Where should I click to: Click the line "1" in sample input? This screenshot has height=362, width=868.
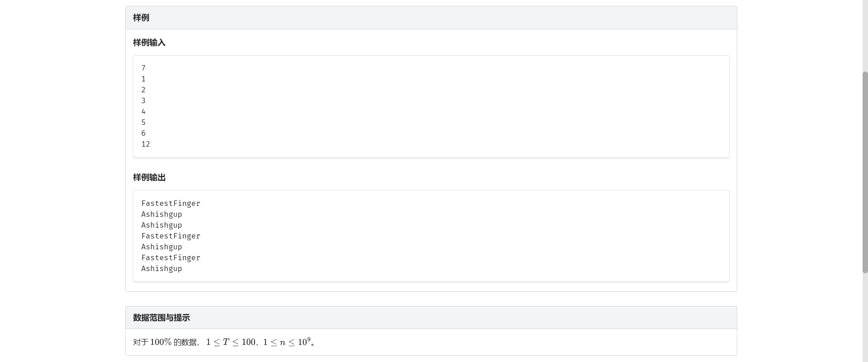click(143, 79)
